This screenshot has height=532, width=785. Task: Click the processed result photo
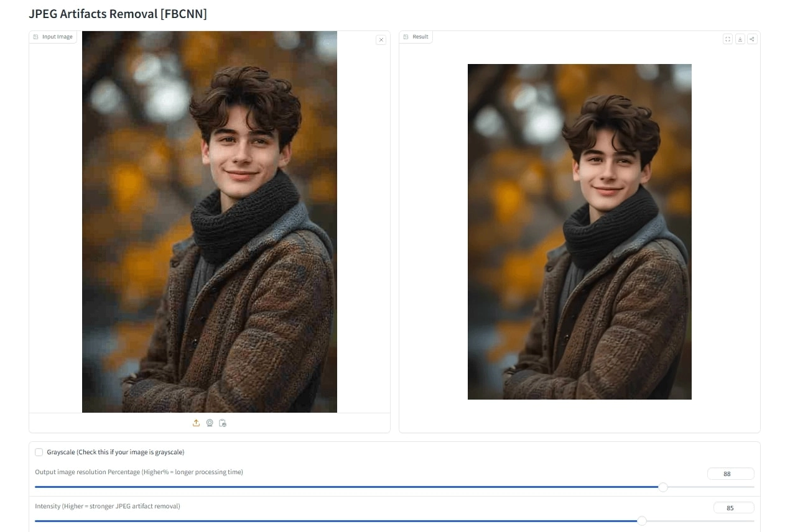coord(579,231)
